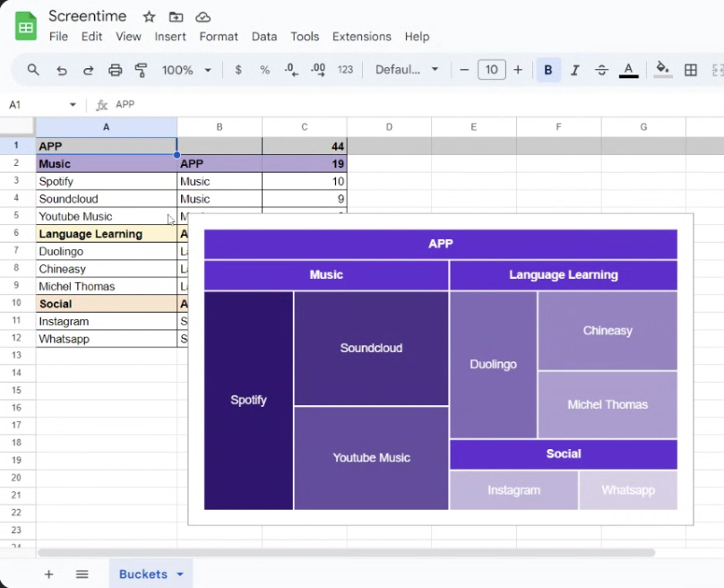Open the Extensions menu

361,37
